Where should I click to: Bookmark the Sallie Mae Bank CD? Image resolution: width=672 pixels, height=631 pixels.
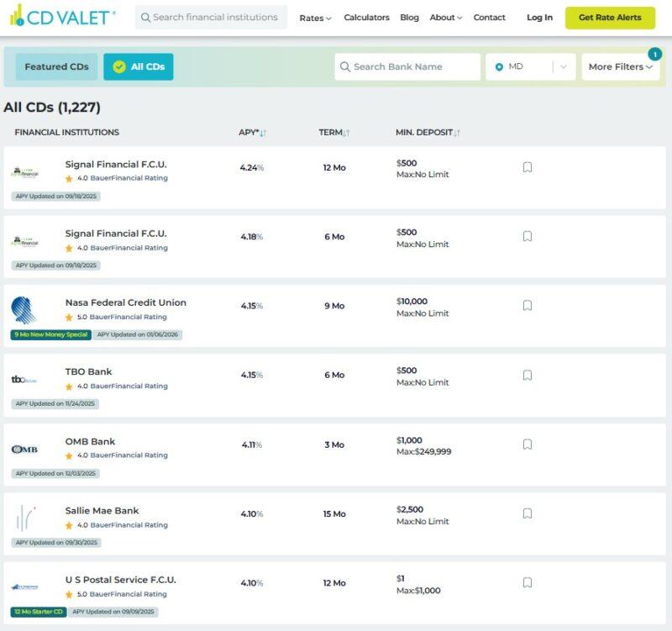click(527, 513)
